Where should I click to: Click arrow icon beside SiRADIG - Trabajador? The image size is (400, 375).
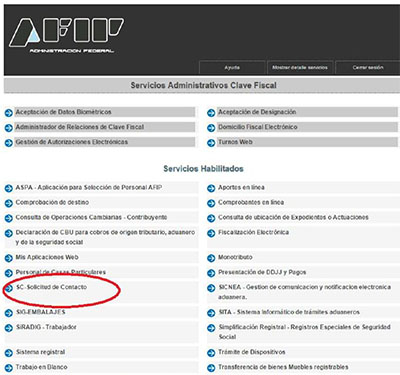coord(9,328)
